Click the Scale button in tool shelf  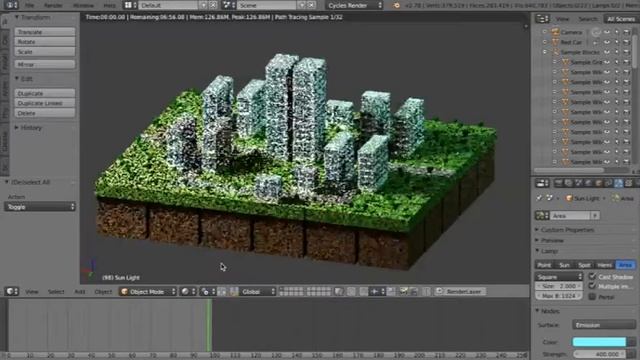[x=45, y=52]
